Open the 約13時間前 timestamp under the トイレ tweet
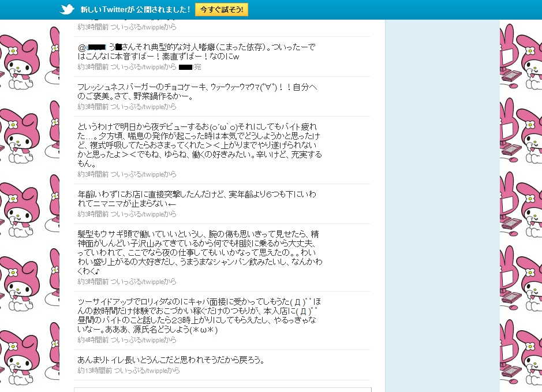 95,371
